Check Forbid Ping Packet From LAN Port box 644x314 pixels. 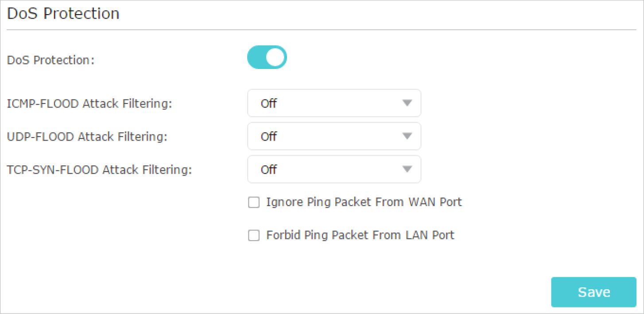point(254,236)
